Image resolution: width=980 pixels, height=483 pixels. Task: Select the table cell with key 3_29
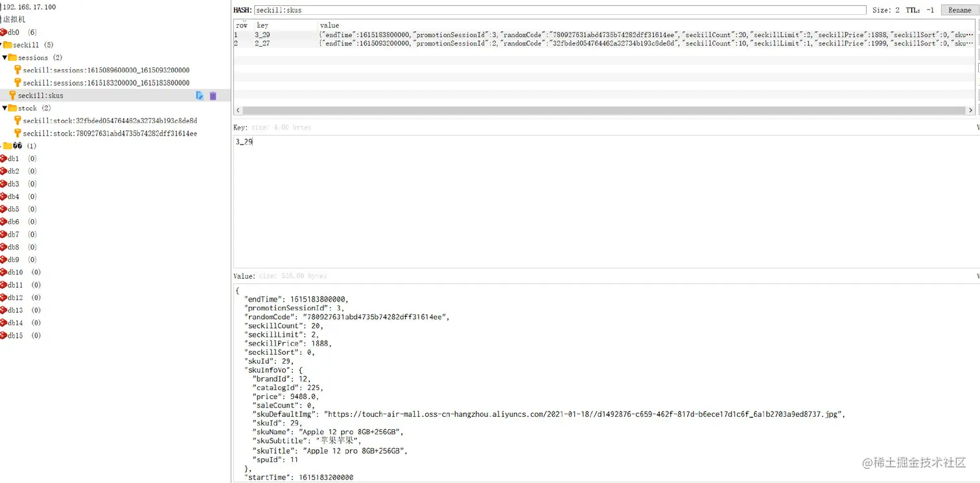(262, 35)
